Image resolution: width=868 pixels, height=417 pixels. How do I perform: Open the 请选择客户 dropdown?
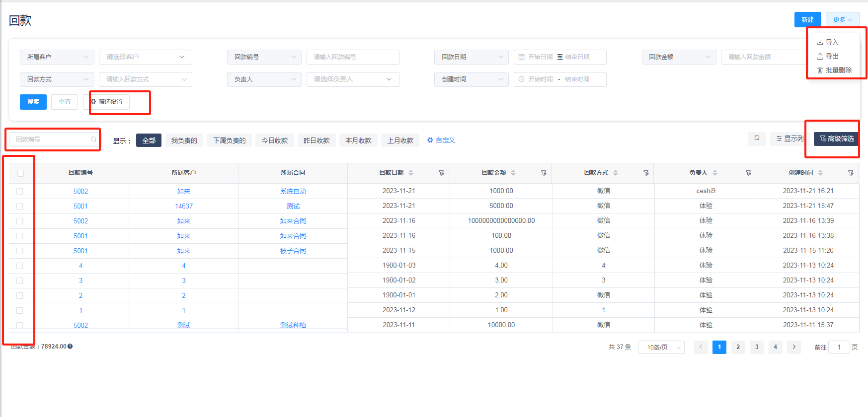(x=145, y=57)
